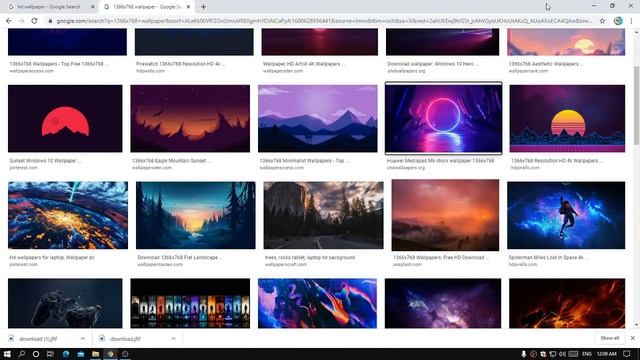Open taskbar Search magnifier
The image size is (640, 360).
(22, 354)
